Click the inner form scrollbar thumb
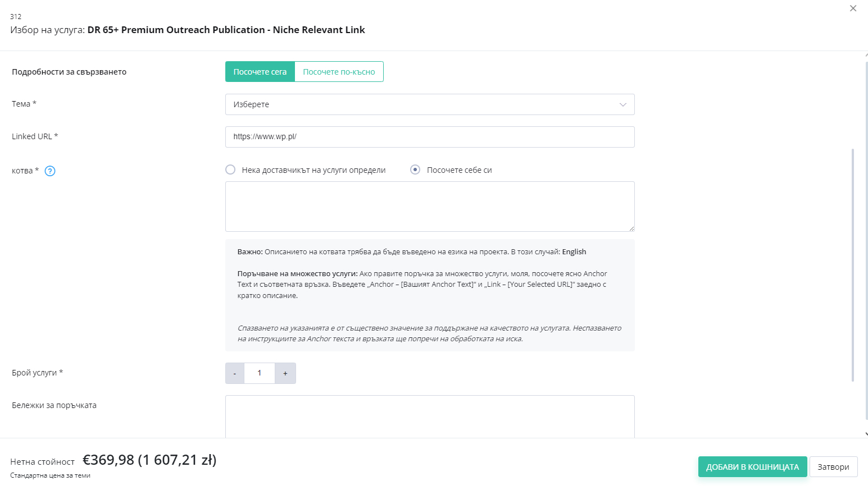Image resolution: width=868 pixels, height=490 pixels. coord(853,265)
